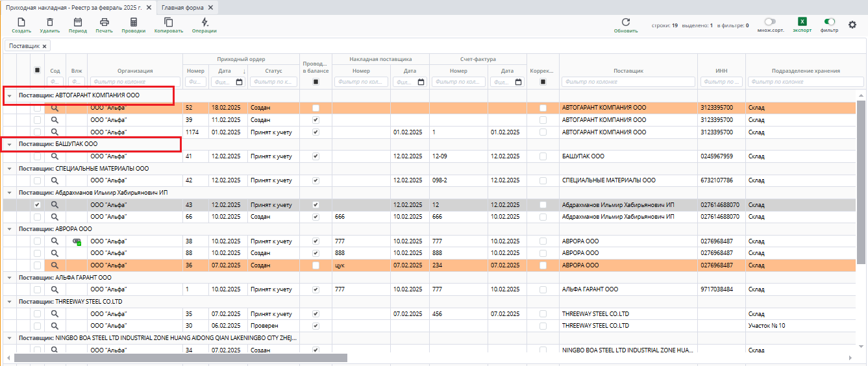The width and height of the screenshot is (868, 366).
Task: Toggle the множ.сорт. switch
Action: [771, 21]
